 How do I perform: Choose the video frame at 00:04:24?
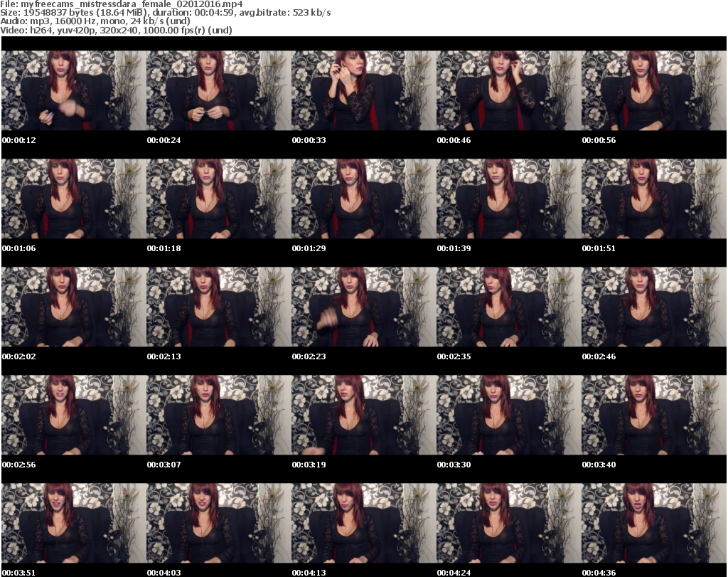tap(509, 524)
